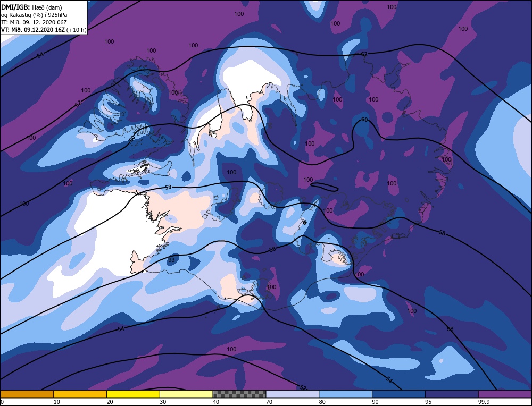Click the bright yellow 20–30 legend swatch
The width and height of the screenshot is (532, 406).
click(x=134, y=394)
